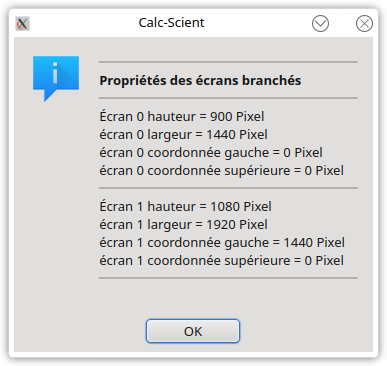Confirm the dialog with OK
The height and width of the screenshot is (366, 387).
pyautogui.click(x=193, y=331)
